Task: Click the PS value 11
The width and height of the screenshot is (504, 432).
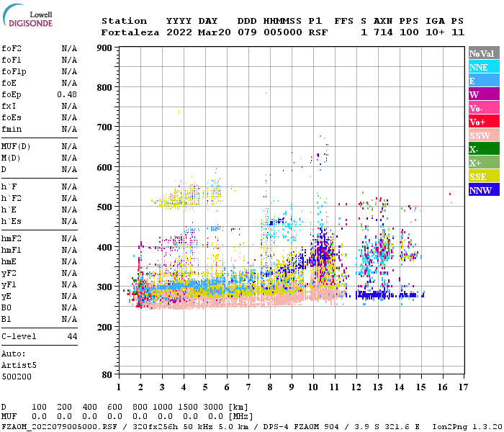Action: (x=458, y=32)
